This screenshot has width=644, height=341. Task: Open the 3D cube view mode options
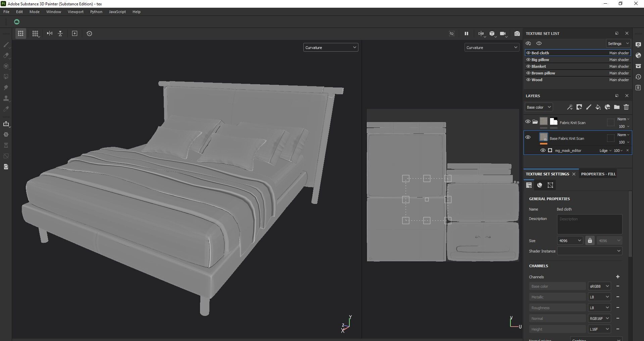(492, 34)
